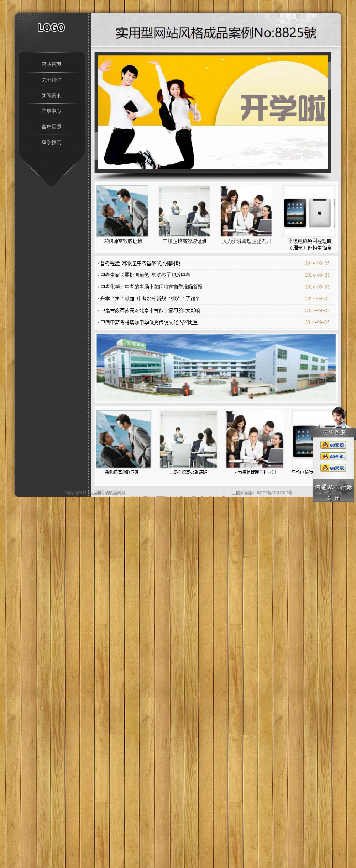Open news item 备考经验 寒假是中考备战的关键时期
356x868 pixels.
pyautogui.click(x=140, y=263)
